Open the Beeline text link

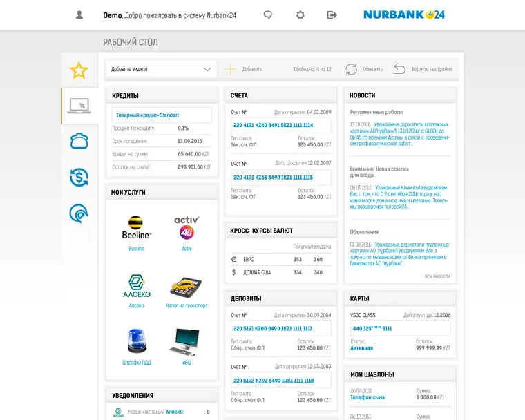(136, 249)
